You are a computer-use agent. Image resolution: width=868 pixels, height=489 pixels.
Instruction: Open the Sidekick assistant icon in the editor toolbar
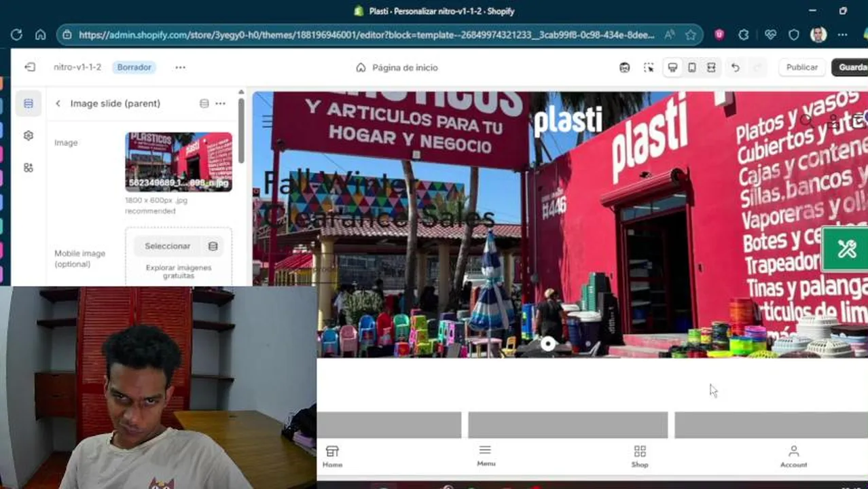tap(624, 67)
